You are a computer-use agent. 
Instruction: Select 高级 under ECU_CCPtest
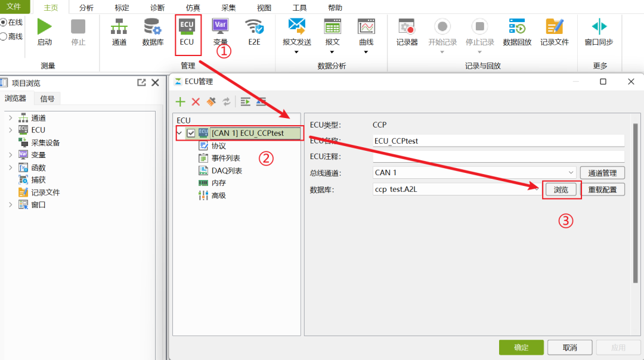[212, 195]
